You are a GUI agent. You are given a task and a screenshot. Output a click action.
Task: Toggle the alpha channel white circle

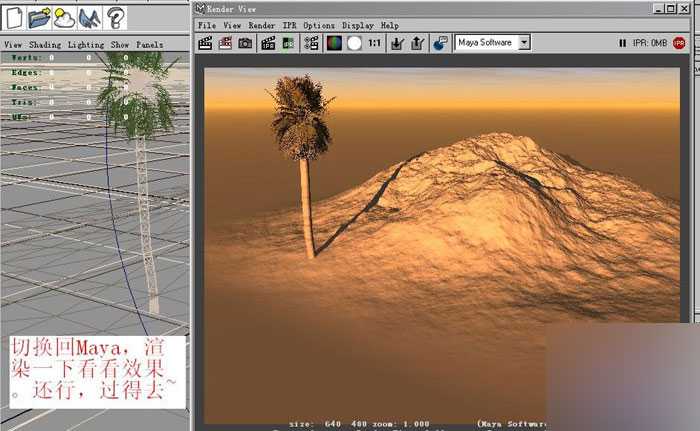[354, 43]
